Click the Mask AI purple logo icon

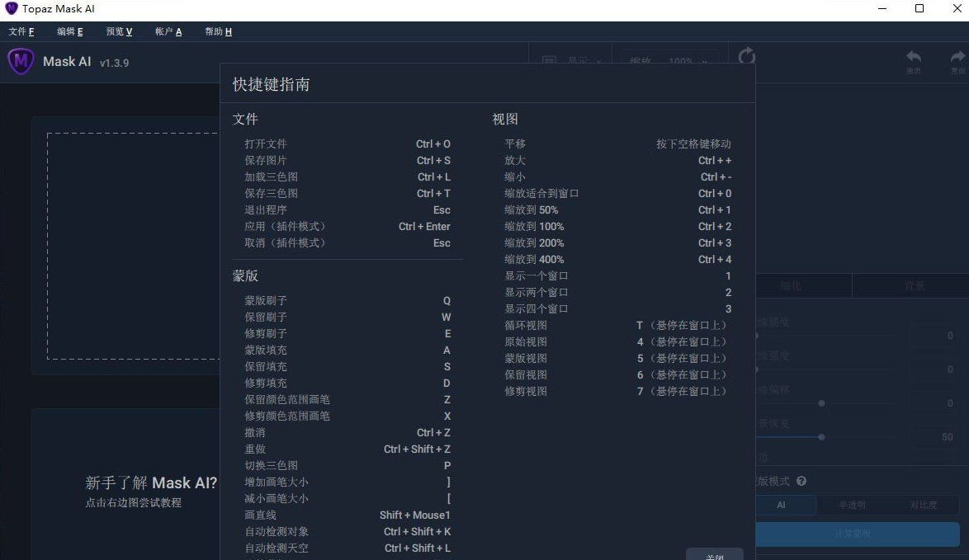pos(21,61)
